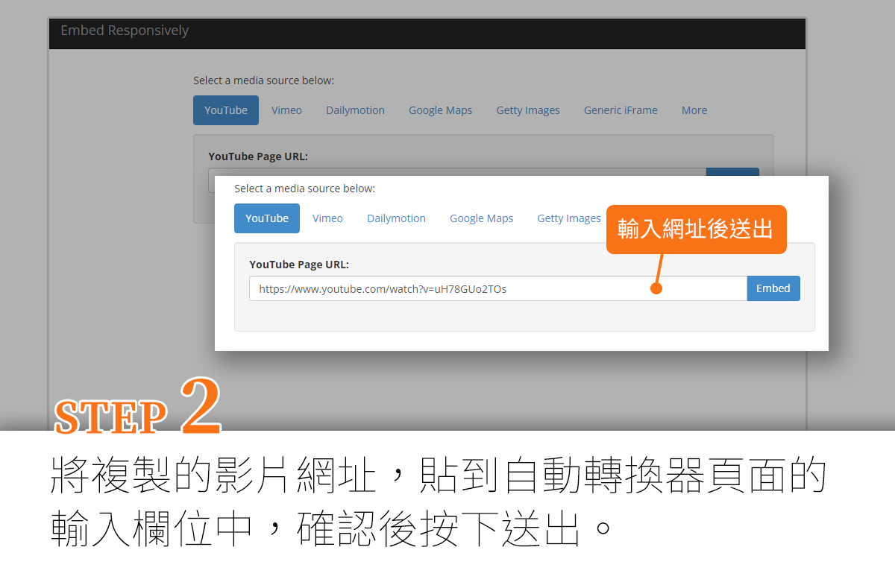
Task: Click "Select a media source below:" in the dimmed background
Action: tap(264, 80)
